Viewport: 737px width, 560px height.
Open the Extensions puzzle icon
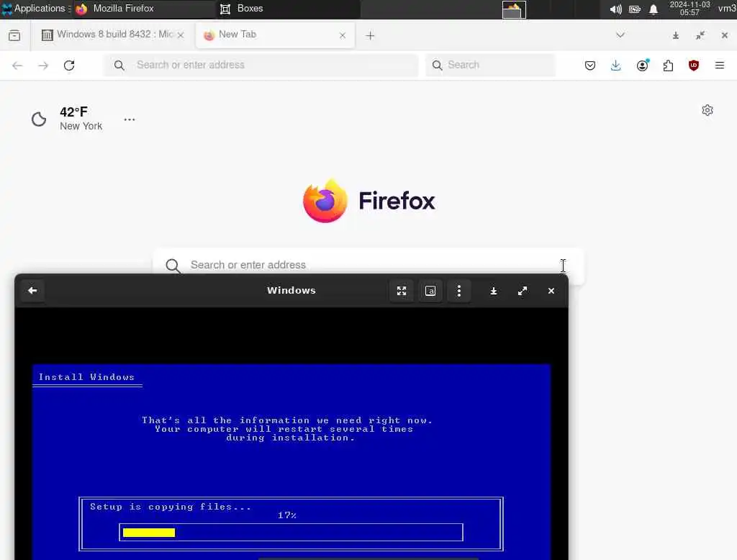[668, 66]
